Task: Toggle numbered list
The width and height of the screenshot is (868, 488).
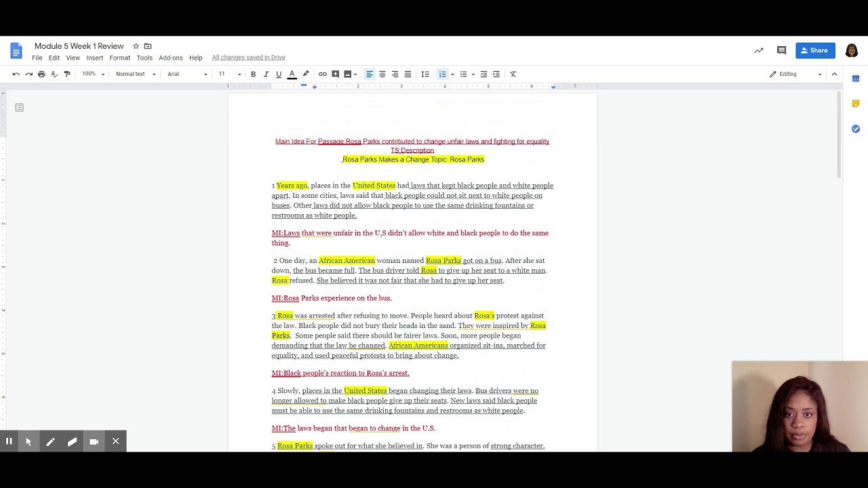Action: coord(443,74)
